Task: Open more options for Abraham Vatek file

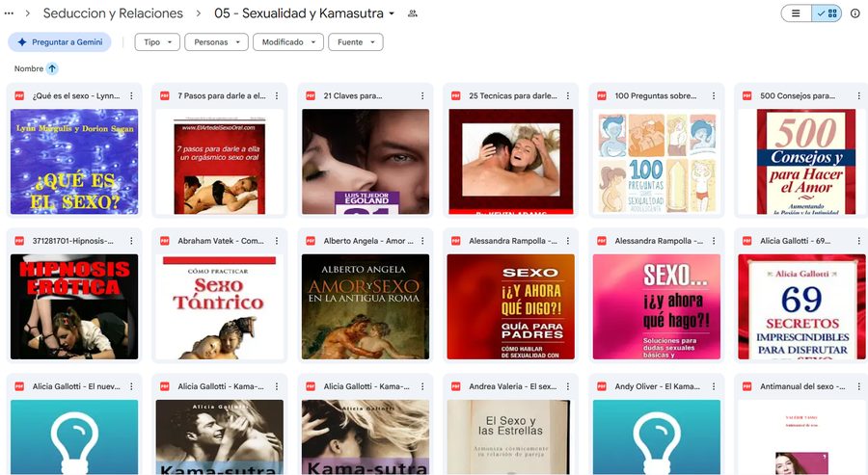Action: click(x=277, y=241)
